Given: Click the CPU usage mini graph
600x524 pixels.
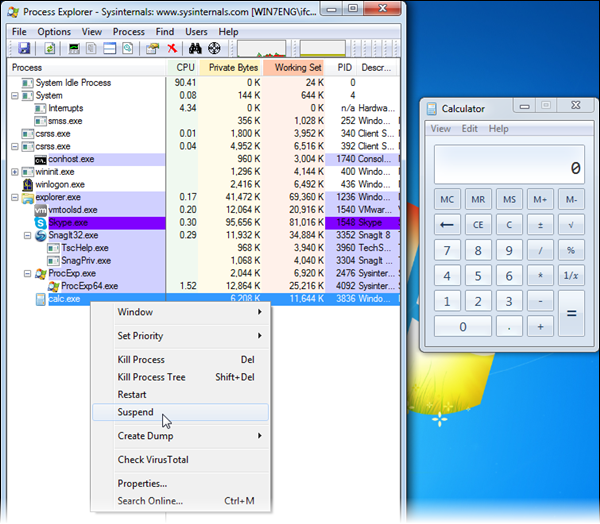Looking at the screenshot, I should 261,49.
